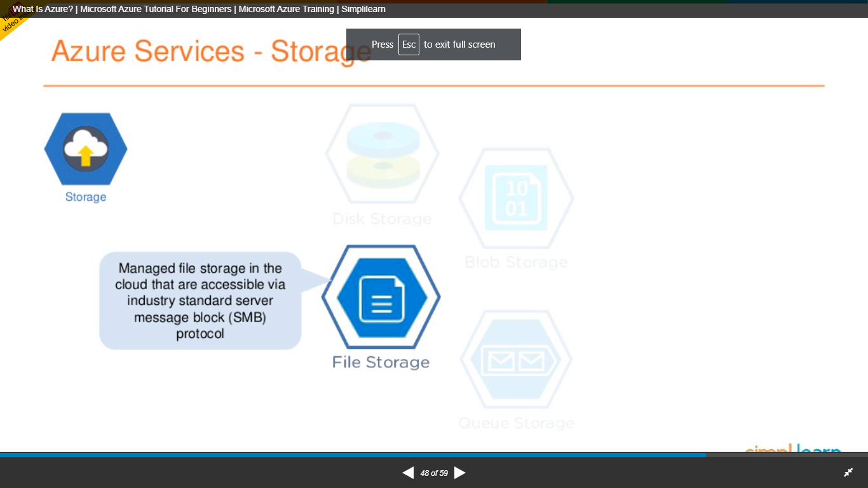Click the '48 of 59' slide counter
Viewport: 868px width, 488px height.
tap(434, 473)
